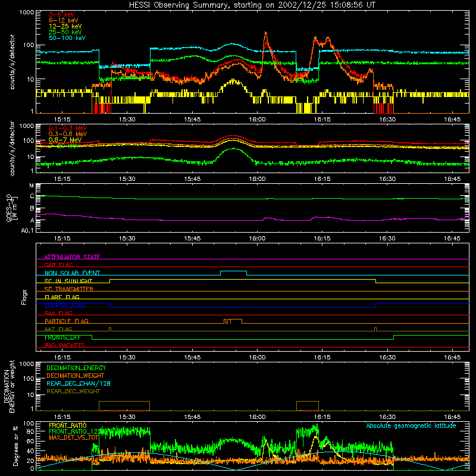Click the yellow 12-25 keV legend entry
Screen dimensions: 476x476
65,26
